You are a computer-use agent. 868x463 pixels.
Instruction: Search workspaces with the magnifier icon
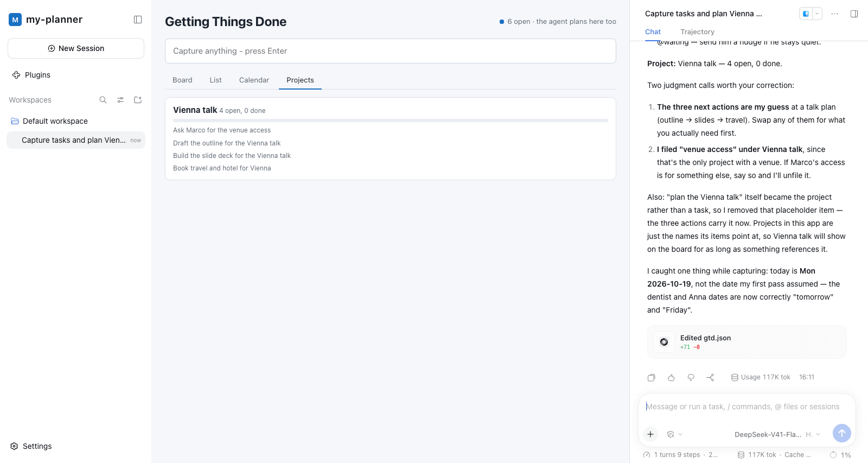coord(103,100)
